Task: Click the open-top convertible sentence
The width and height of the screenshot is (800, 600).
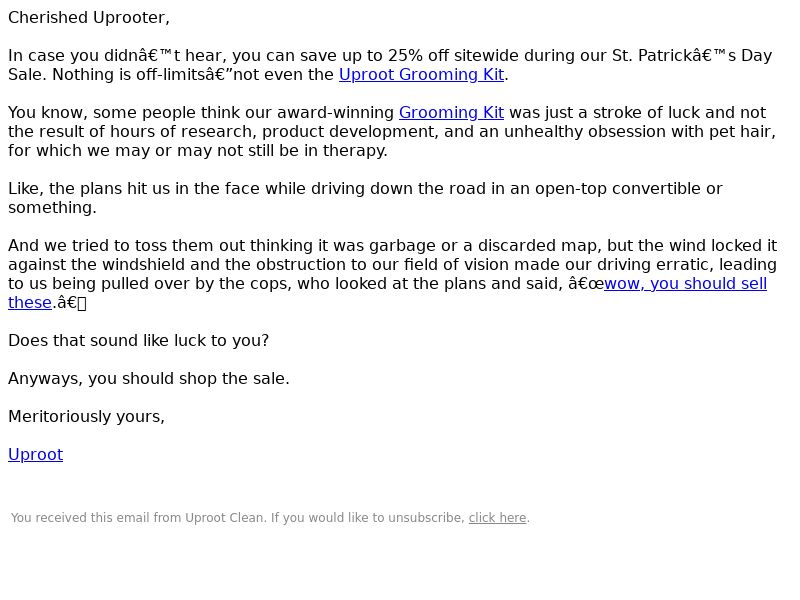Action: pos(365,198)
